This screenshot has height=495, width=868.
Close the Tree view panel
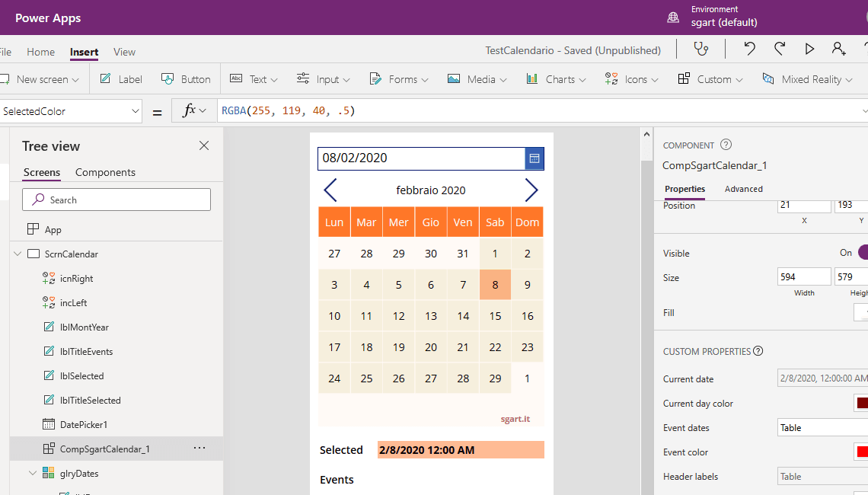(204, 145)
